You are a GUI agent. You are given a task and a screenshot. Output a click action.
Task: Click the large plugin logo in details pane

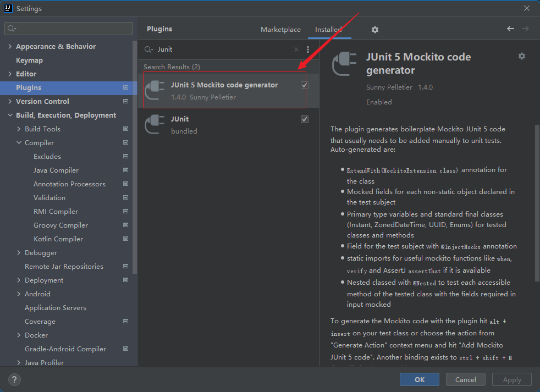point(344,64)
